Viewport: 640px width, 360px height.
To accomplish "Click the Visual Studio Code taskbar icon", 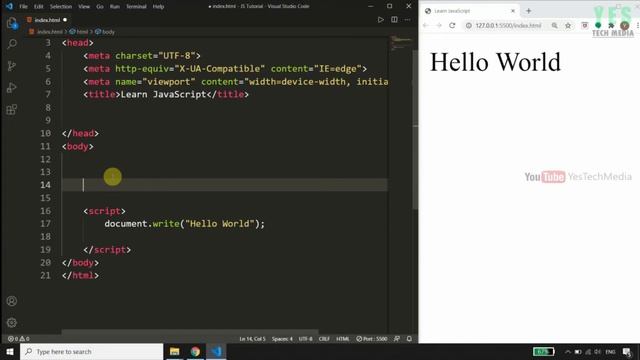I will [216, 351].
